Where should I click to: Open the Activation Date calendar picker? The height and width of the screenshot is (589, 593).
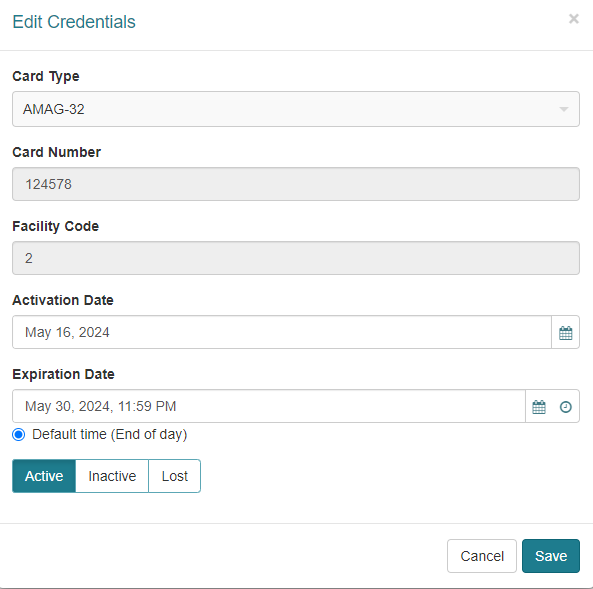point(565,333)
